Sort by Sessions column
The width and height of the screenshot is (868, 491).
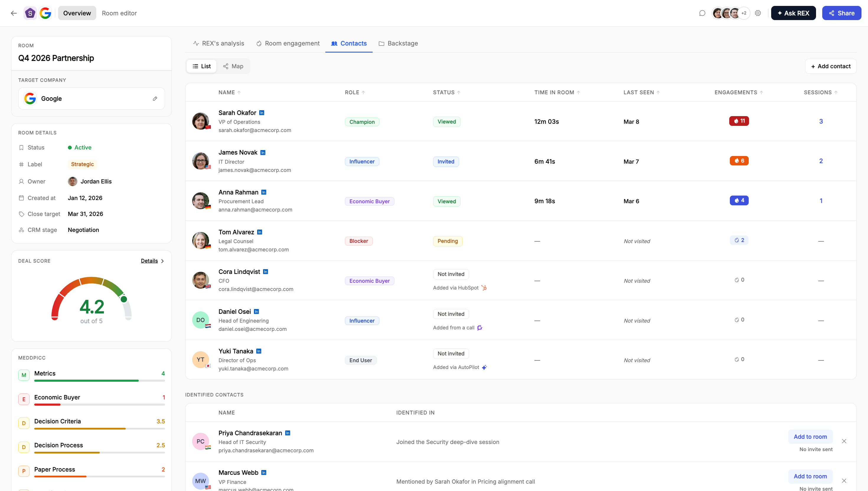(821, 92)
